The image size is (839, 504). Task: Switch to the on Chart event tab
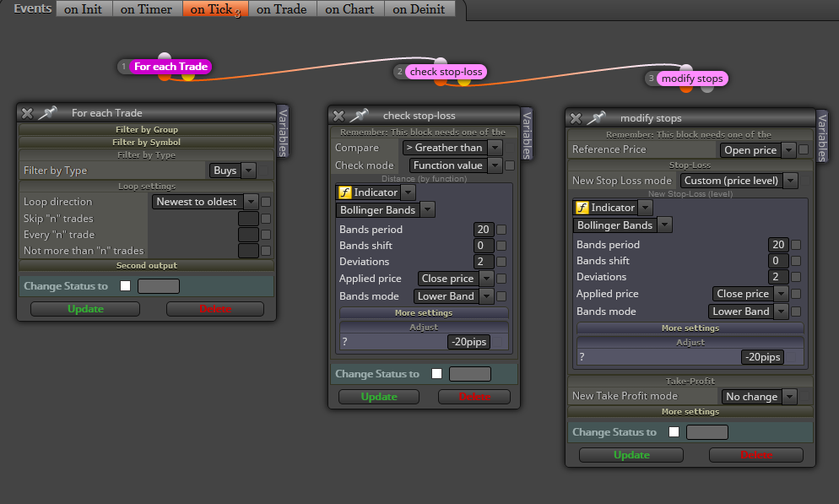(349, 9)
